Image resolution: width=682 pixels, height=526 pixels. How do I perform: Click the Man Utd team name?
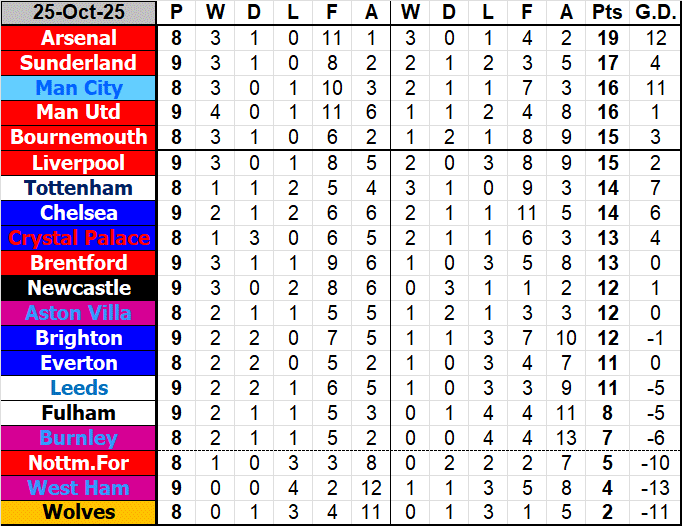click(x=79, y=113)
